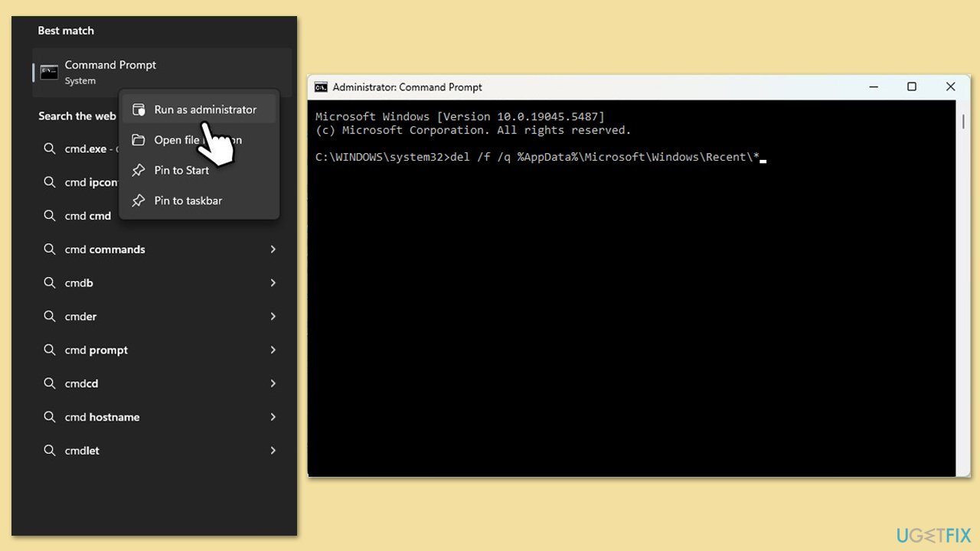Open the Command Prompt window's title bar icon menu
This screenshot has height=551, width=980.
[322, 87]
